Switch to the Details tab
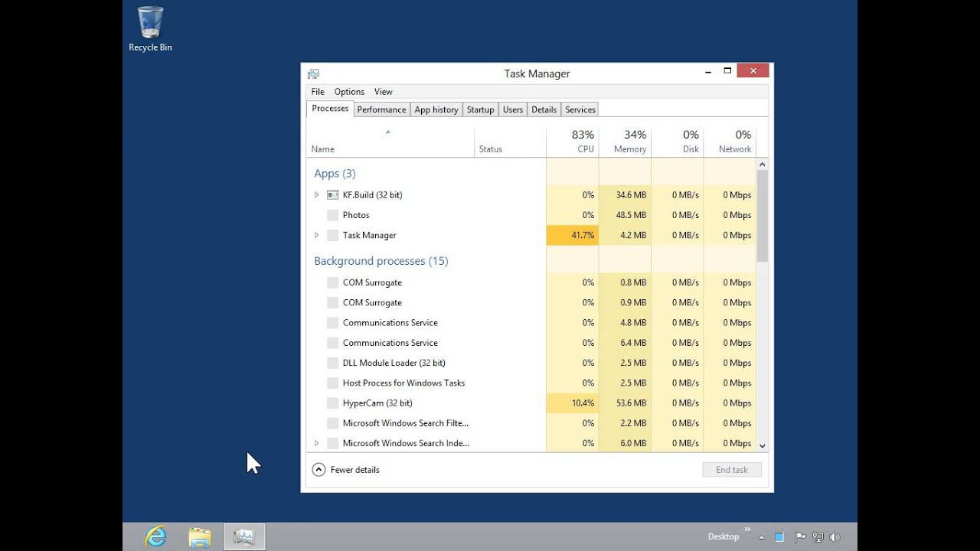 (x=544, y=109)
